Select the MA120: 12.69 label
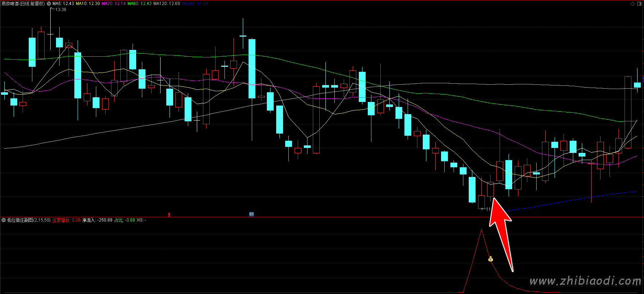 [166, 4]
